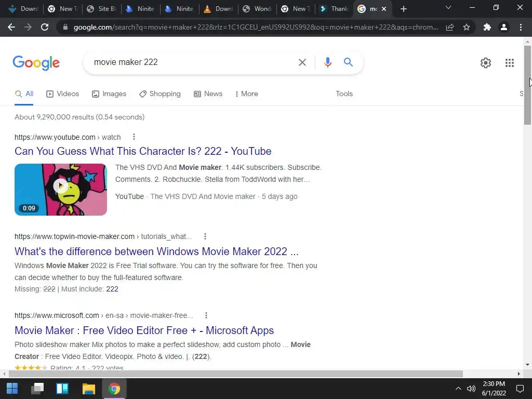Click the vertical scrollbar thumb

click(527, 85)
